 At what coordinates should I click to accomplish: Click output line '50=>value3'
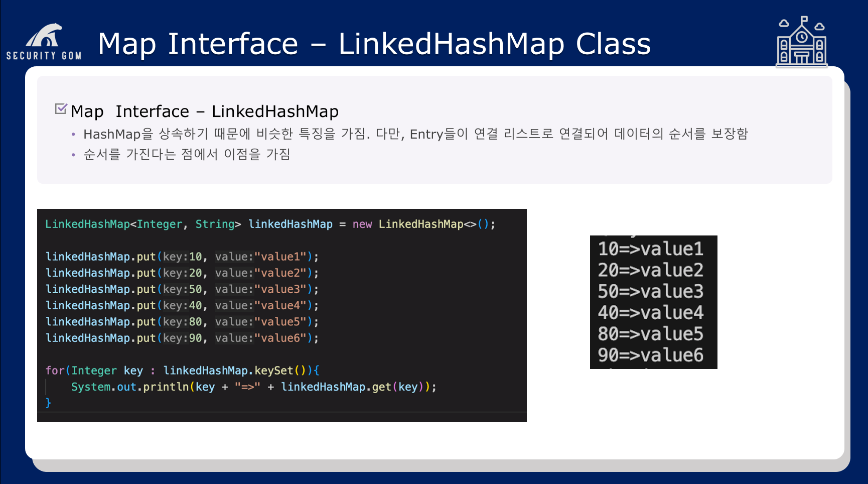click(x=651, y=291)
